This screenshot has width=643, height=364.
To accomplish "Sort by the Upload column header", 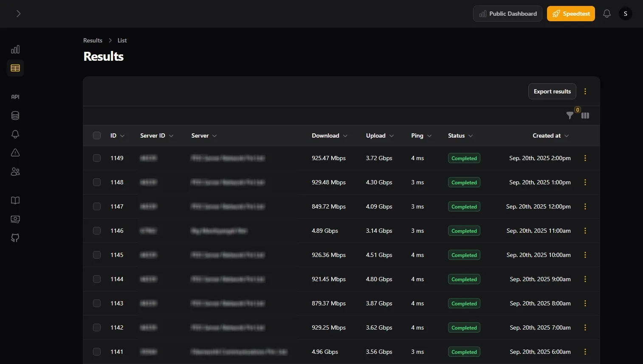I will pyautogui.click(x=380, y=135).
